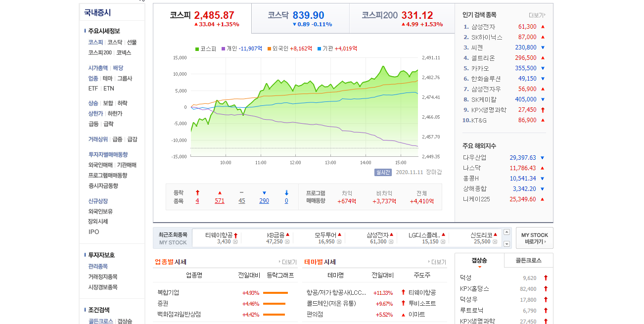Select the 코스피 index tab

coord(202,18)
